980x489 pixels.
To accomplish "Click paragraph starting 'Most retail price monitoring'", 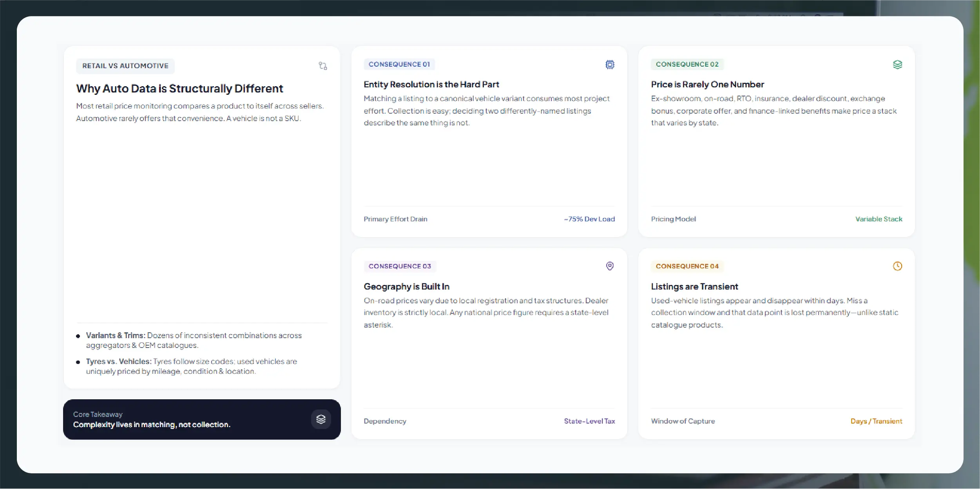I will pyautogui.click(x=200, y=112).
